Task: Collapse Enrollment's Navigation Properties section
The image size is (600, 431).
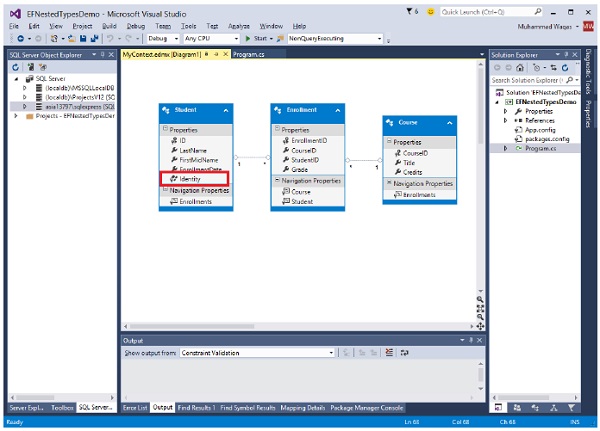Action: point(277,181)
